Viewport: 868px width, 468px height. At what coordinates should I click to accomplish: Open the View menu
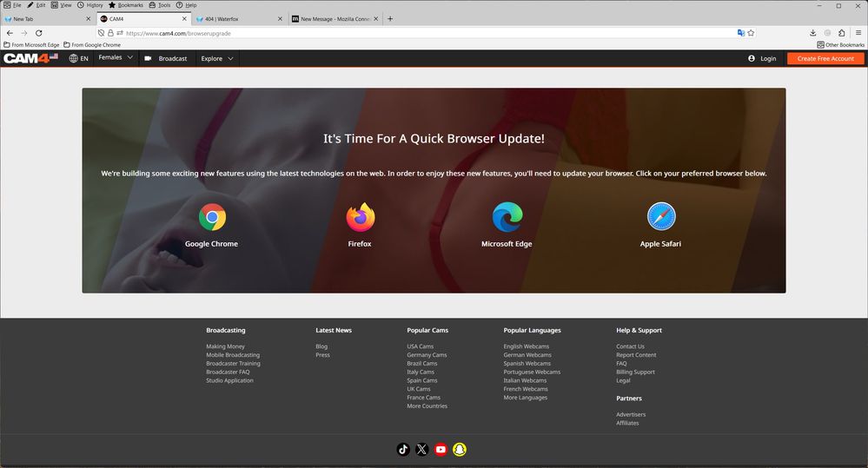(62, 5)
